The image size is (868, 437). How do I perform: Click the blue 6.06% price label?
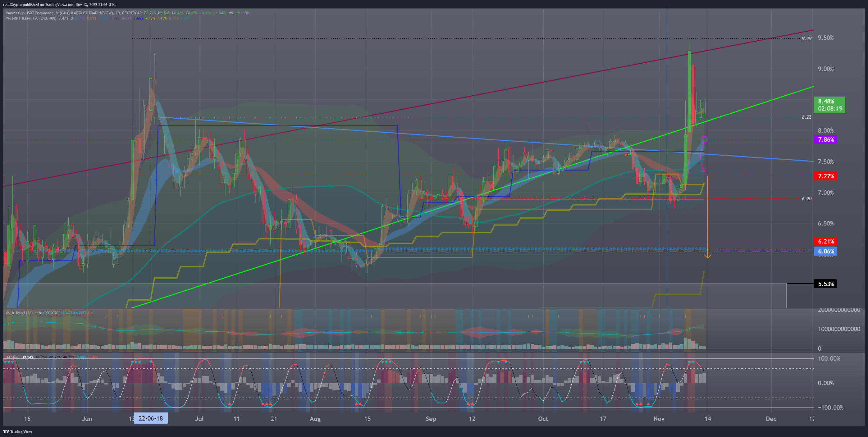(x=825, y=251)
